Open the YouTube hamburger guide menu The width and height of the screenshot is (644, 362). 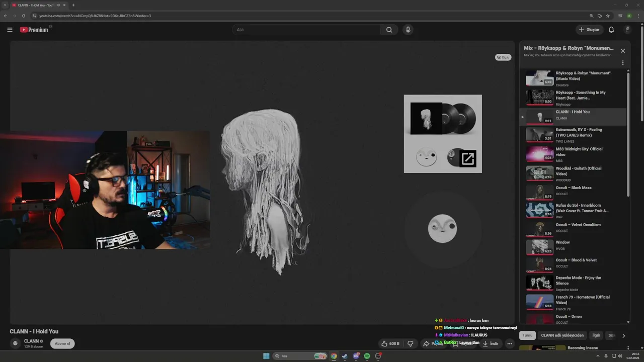pyautogui.click(x=10, y=30)
